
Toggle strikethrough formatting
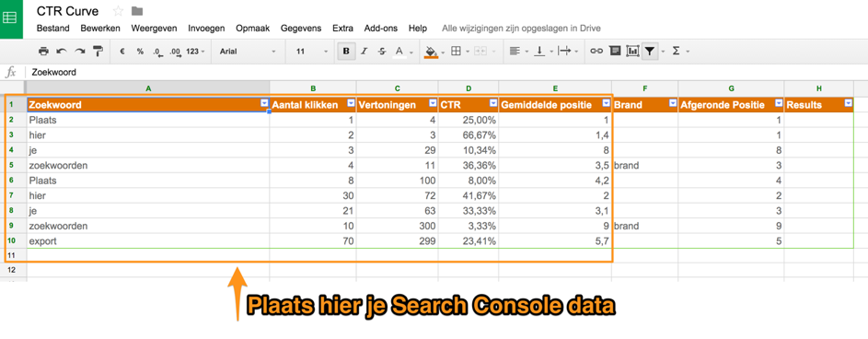(x=381, y=52)
